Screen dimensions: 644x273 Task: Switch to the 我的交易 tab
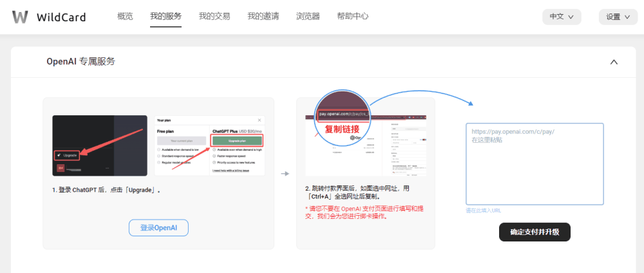click(214, 16)
